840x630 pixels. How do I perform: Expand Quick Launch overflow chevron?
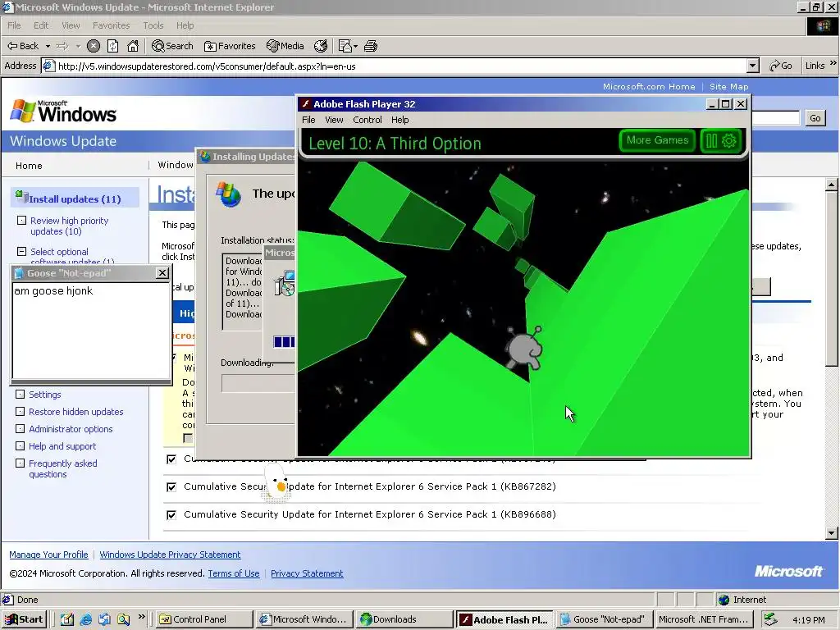coord(141,617)
